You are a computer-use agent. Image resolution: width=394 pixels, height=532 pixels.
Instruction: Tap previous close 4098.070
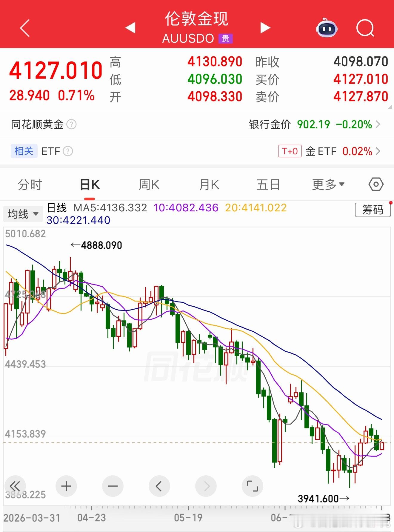click(x=361, y=62)
